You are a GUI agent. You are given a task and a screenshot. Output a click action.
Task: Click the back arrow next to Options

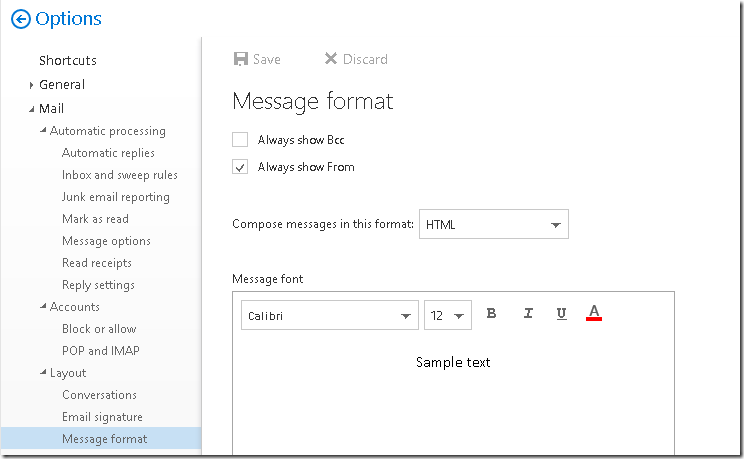point(20,19)
